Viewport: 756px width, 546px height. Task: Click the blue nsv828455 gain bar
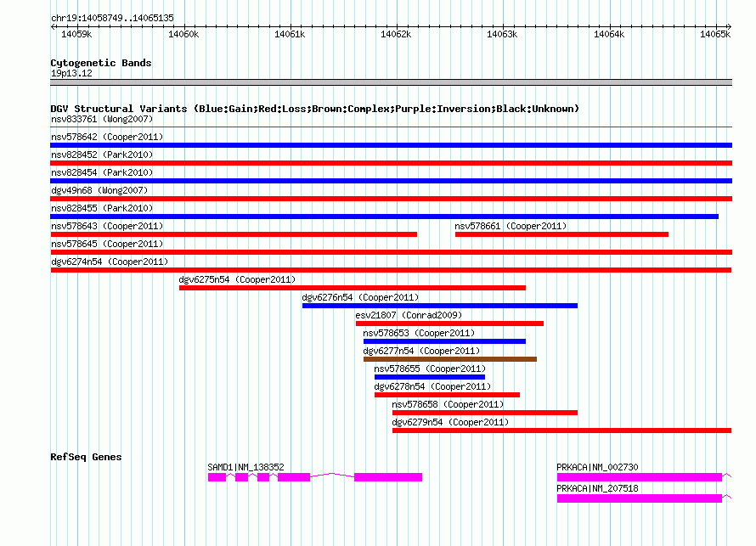(x=384, y=217)
